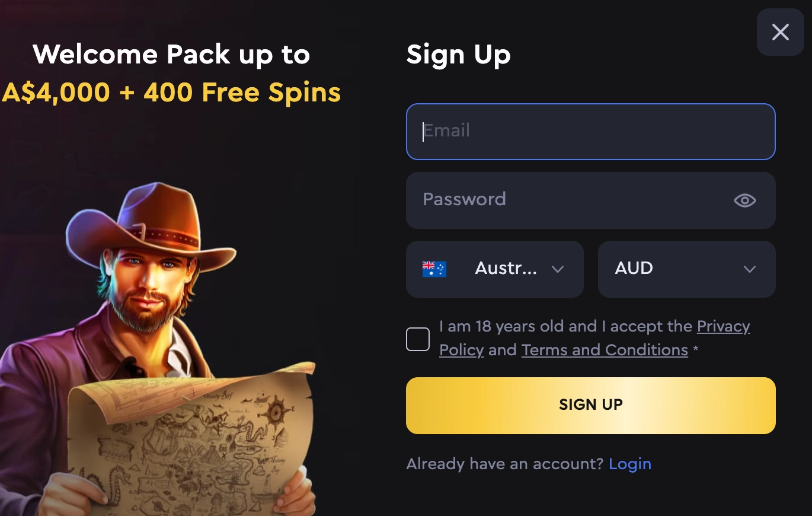Focus the Password input field
812x516 pixels.
pyautogui.click(x=591, y=200)
